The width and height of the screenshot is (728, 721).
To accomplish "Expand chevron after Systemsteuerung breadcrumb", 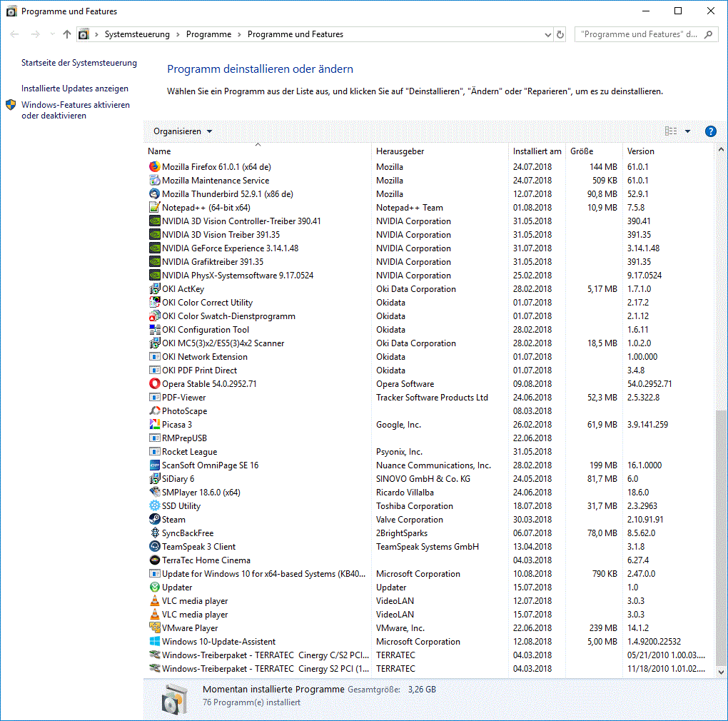I will click(x=178, y=34).
